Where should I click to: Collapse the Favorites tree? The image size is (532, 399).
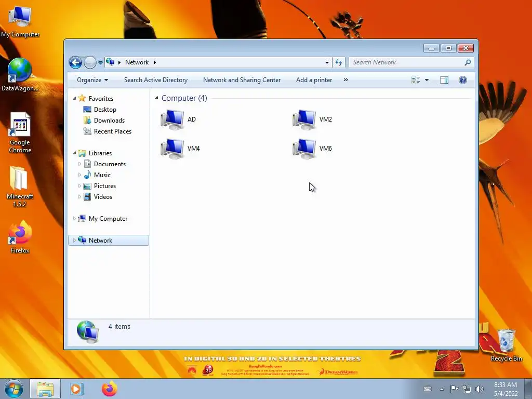[74, 98]
